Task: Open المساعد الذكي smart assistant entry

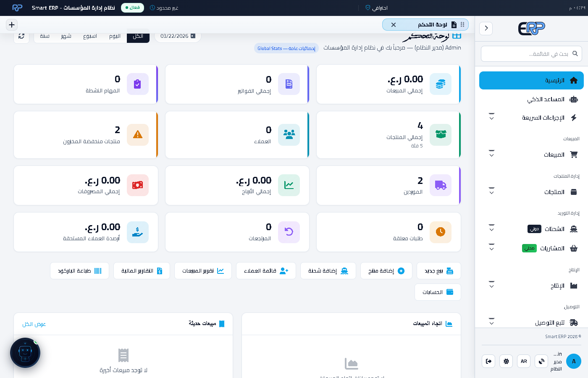Action: (531, 99)
